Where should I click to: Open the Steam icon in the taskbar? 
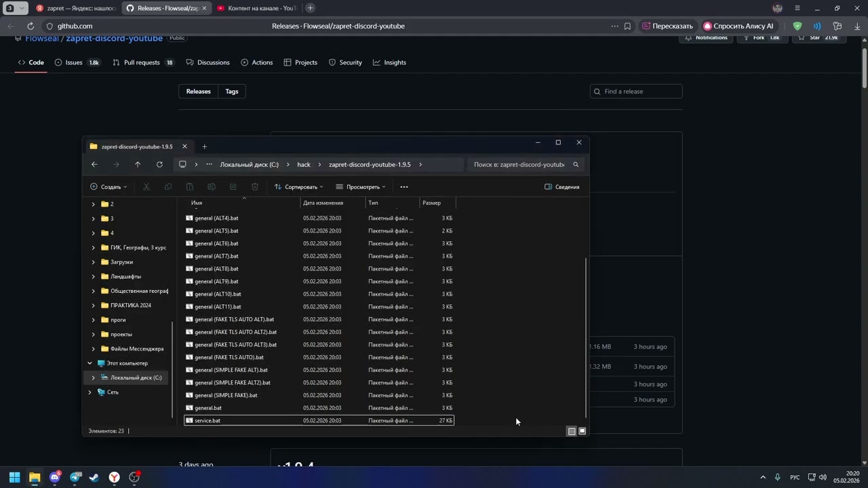tap(95, 477)
